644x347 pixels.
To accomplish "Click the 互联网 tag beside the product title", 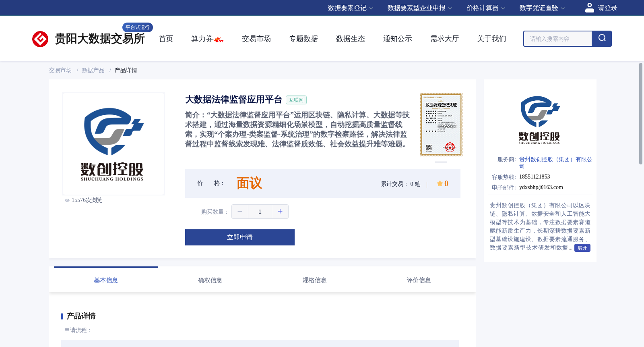I will coord(296,100).
